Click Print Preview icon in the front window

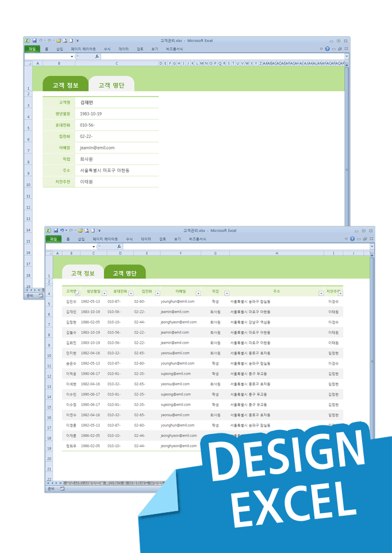point(87,231)
